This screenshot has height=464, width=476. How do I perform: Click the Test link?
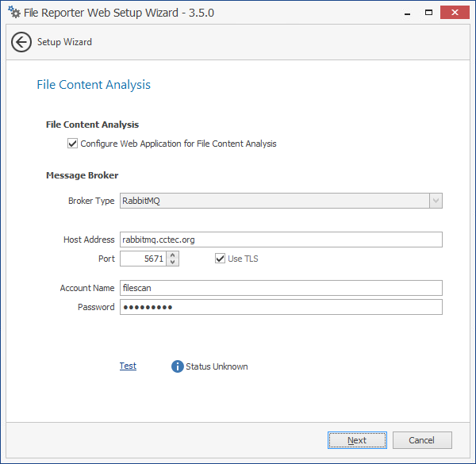click(128, 366)
